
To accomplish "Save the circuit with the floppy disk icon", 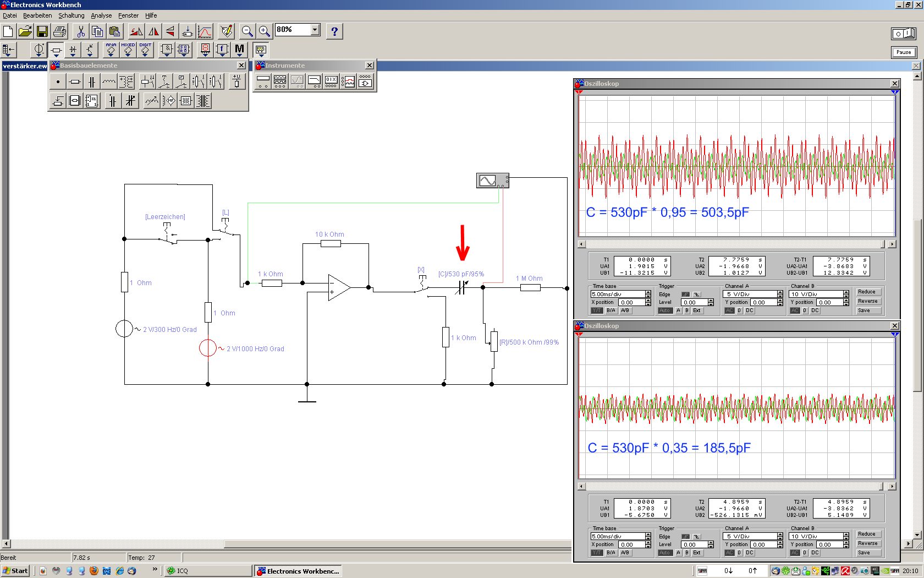I will coord(42,31).
